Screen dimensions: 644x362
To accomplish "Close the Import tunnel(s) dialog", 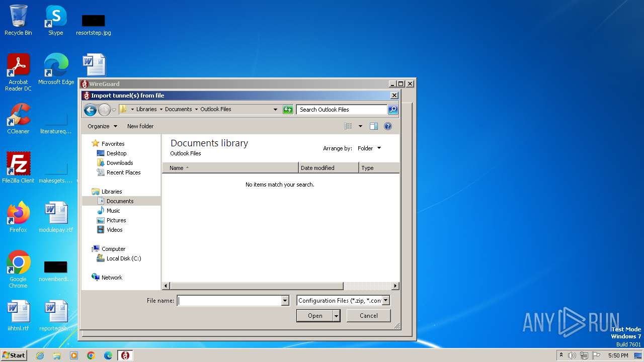I will [x=394, y=96].
